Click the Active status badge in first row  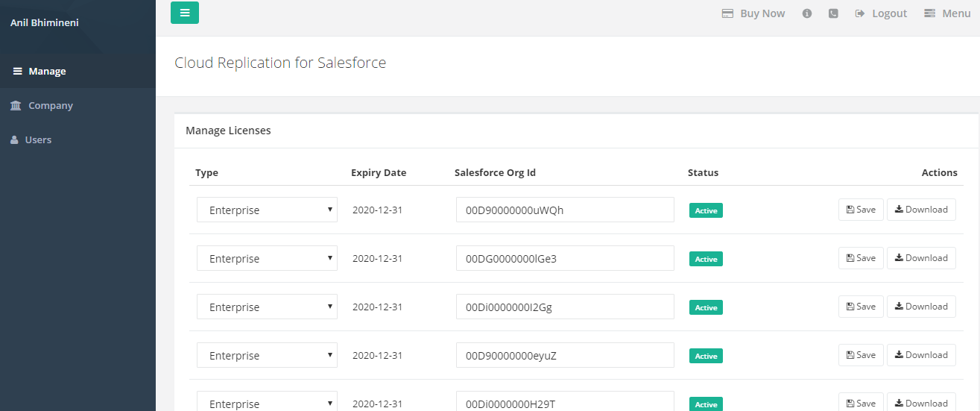(706, 211)
